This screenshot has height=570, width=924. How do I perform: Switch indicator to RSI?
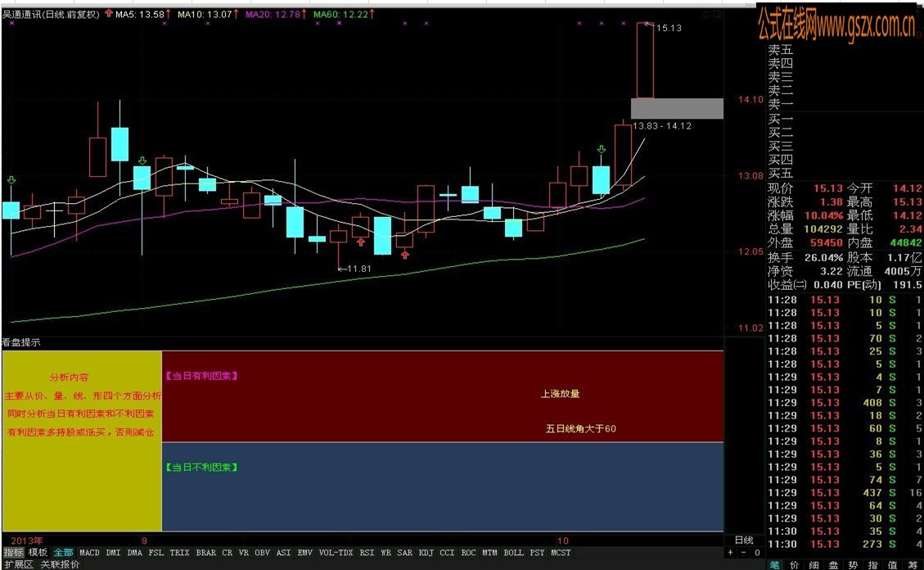coord(367,552)
